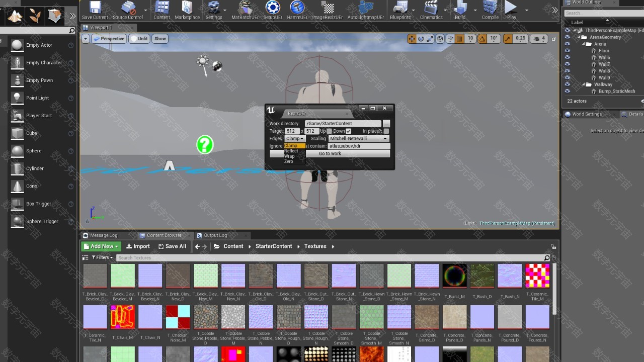Click the Import button in Content Browser
Image resolution: width=644 pixels, height=362 pixels.
pyautogui.click(x=138, y=246)
